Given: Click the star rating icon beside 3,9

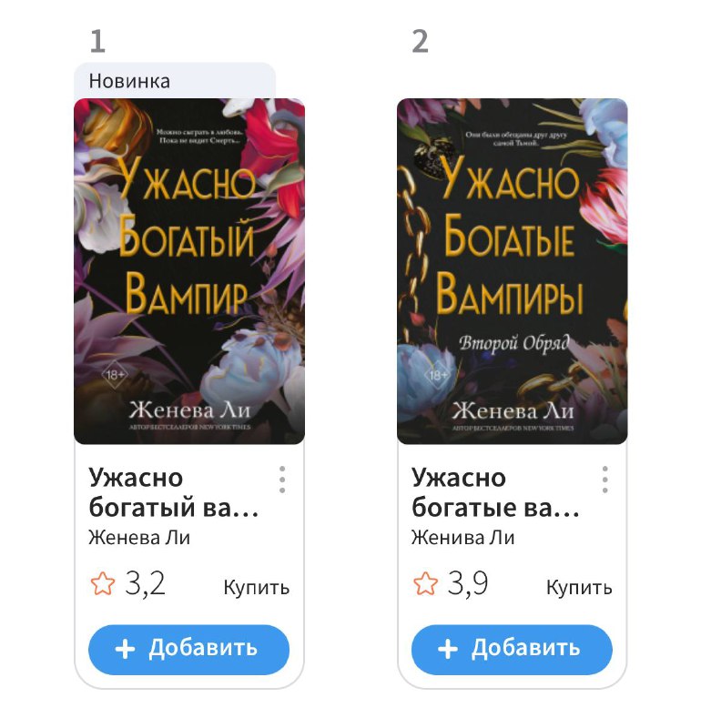Looking at the screenshot, I should tap(425, 583).
